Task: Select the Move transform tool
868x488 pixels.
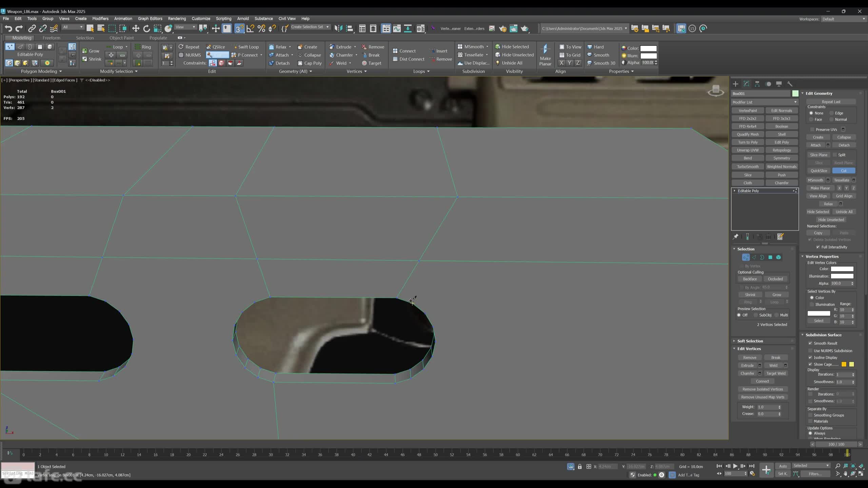Action: pos(136,28)
